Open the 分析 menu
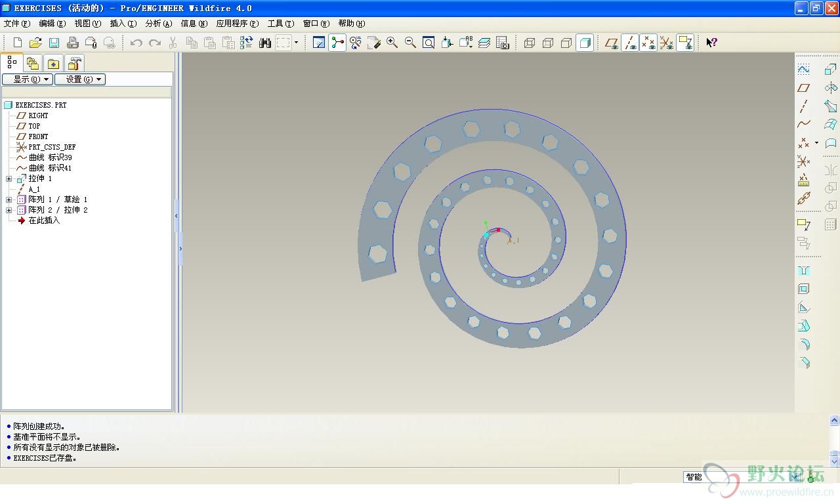 pyautogui.click(x=159, y=24)
